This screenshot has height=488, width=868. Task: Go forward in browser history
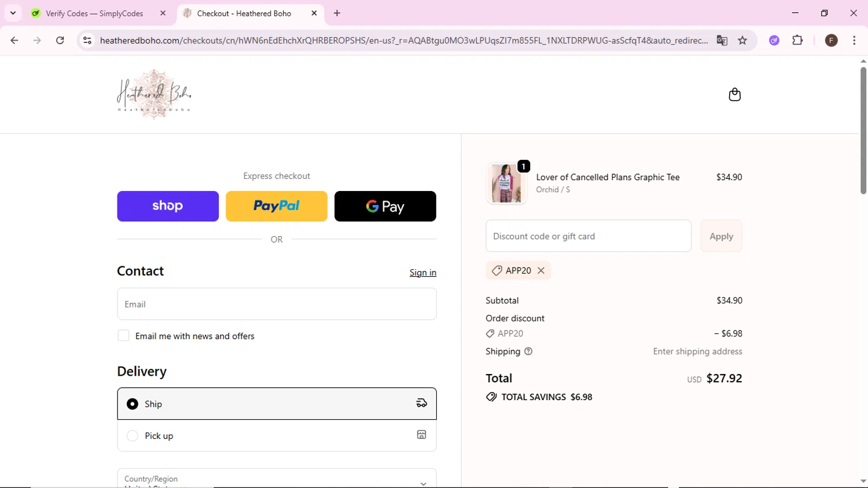pyautogui.click(x=37, y=41)
